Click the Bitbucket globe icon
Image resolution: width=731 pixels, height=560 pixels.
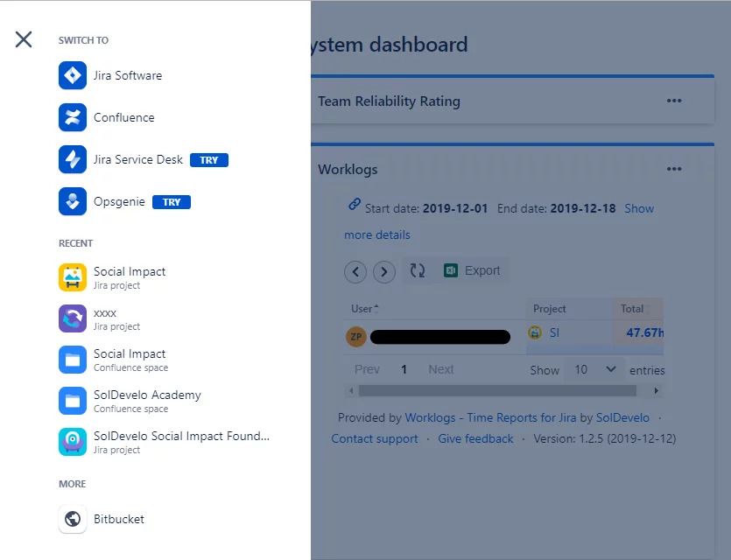coord(73,519)
